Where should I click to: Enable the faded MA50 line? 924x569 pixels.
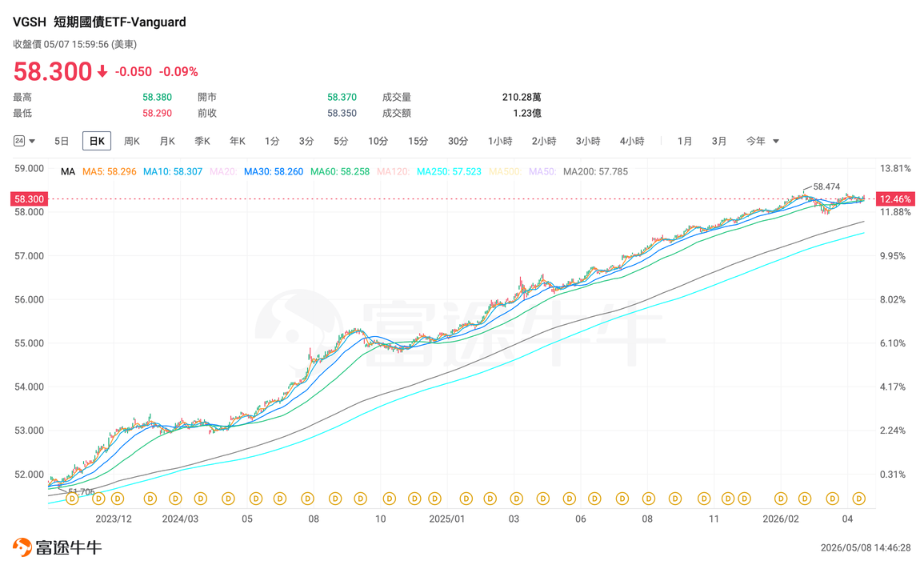pyautogui.click(x=542, y=171)
